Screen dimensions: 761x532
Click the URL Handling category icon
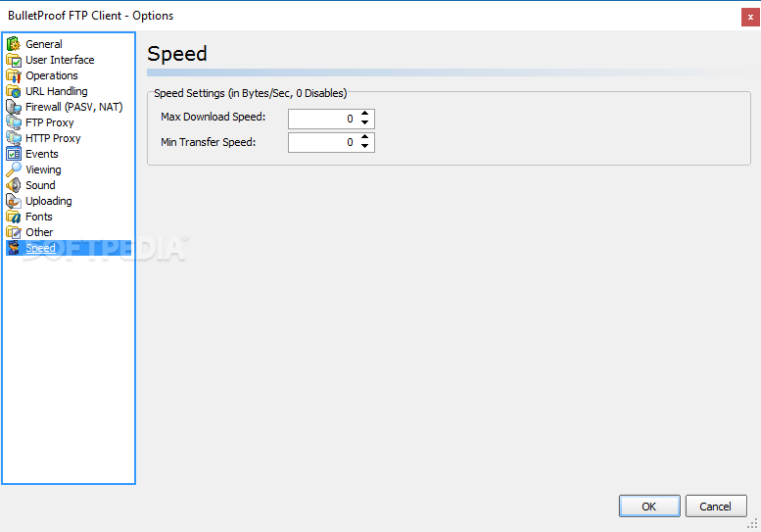[14, 91]
